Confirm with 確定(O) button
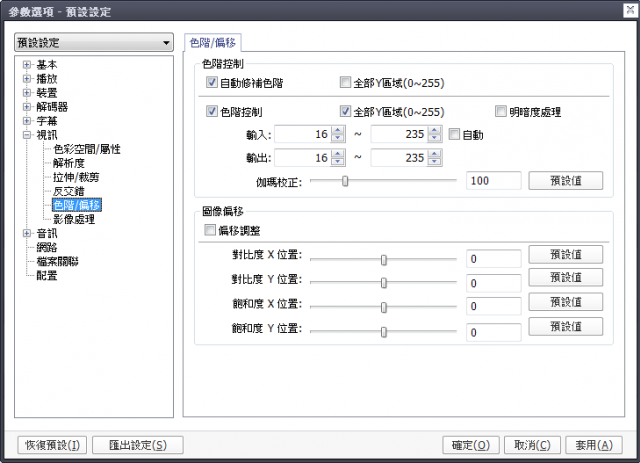The height and width of the screenshot is (463, 640). click(471, 445)
